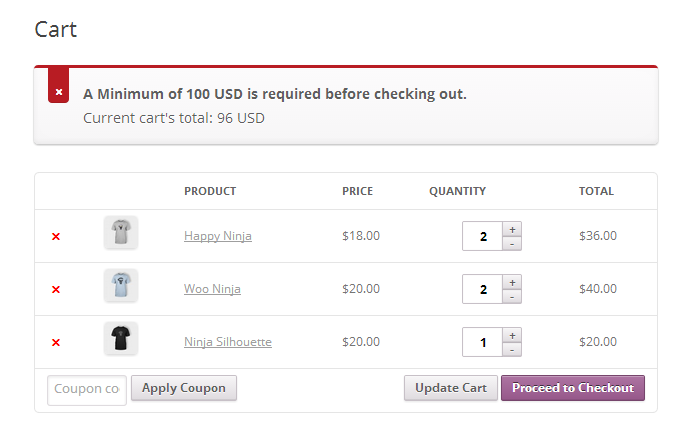The image size is (699, 439).
Task: Increase Ninja Silhouette quantity with plus
Action: tap(512, 335)
